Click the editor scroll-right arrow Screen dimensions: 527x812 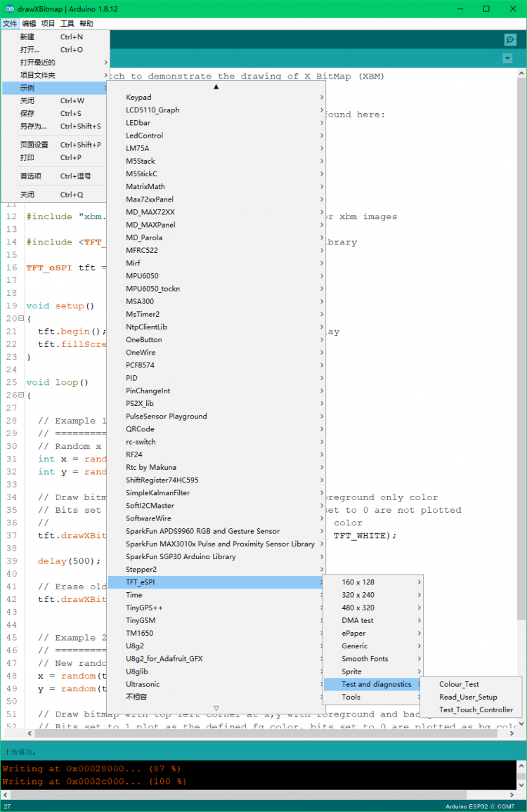pyautogui.click(x=512, y=733)
